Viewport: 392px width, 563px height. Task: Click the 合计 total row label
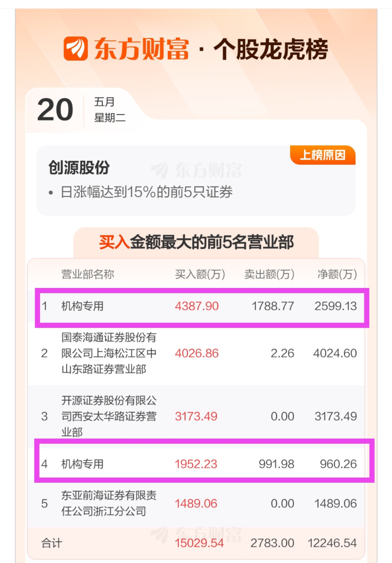[x=52, y=543]
